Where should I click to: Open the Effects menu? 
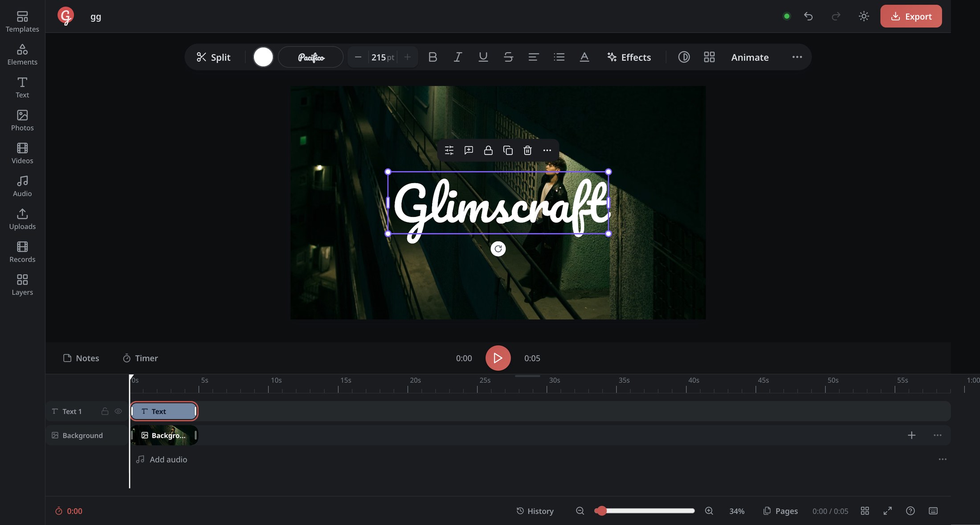pyautogui.click(x=629, y=57)
